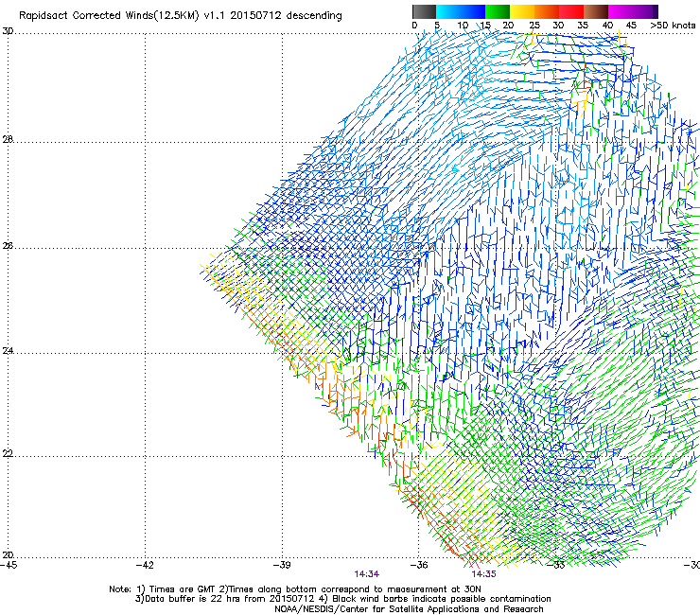Click the '0' label under the color scale

click(x=414, y=26)
